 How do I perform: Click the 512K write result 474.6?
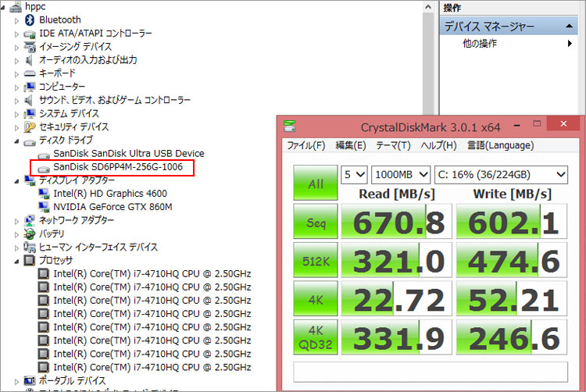click(x=512, y=260)
